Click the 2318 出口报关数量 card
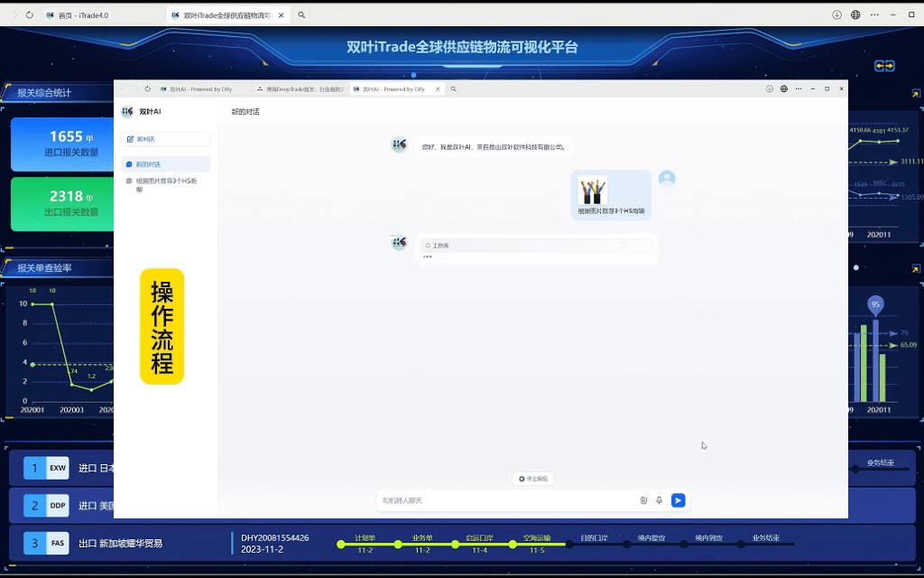 click(x=62, y=204)
